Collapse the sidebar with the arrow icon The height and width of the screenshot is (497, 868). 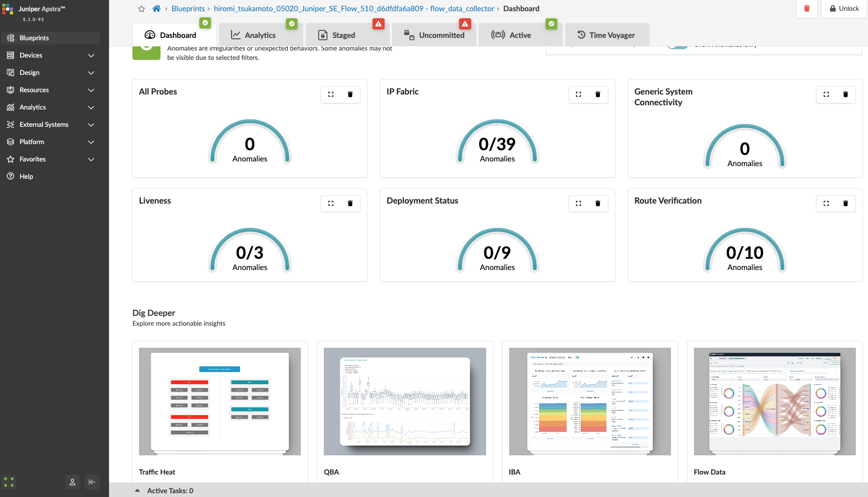(x=92, y=482)
